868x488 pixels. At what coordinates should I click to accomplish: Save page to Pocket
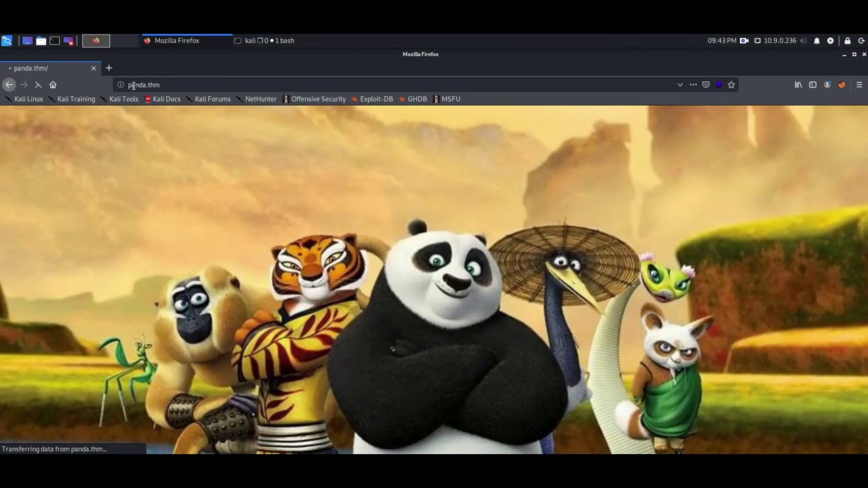706,85
